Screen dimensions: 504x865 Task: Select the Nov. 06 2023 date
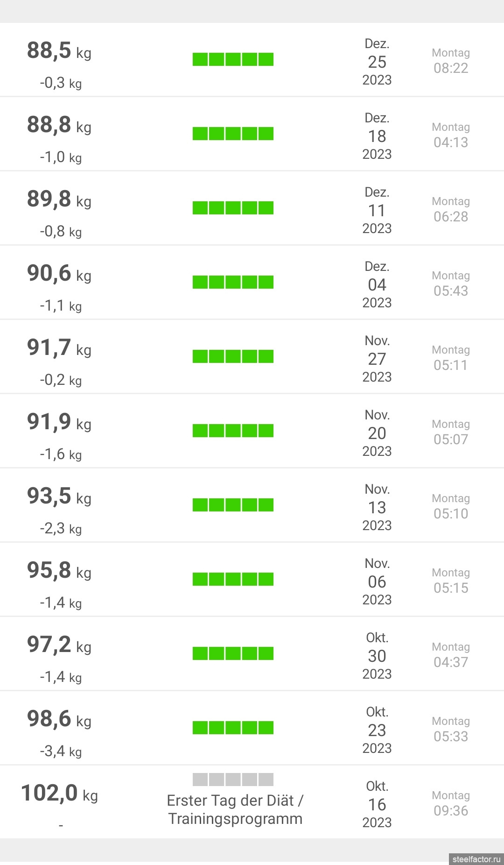(x=377, y=581)
